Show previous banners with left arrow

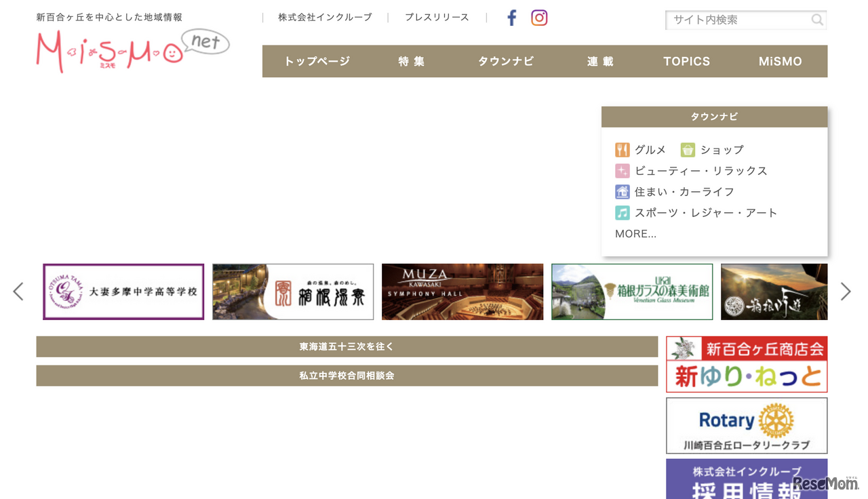18,292
